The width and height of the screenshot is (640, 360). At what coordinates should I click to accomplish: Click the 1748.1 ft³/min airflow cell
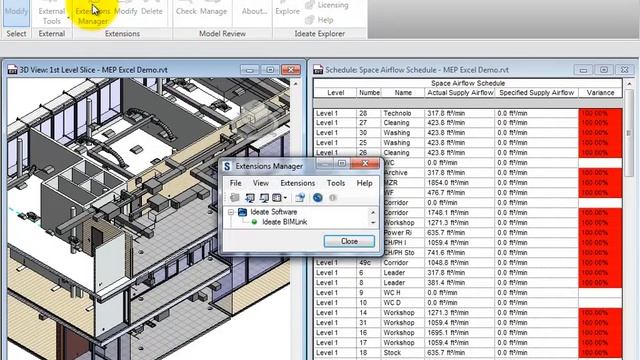tap(460, 213)
